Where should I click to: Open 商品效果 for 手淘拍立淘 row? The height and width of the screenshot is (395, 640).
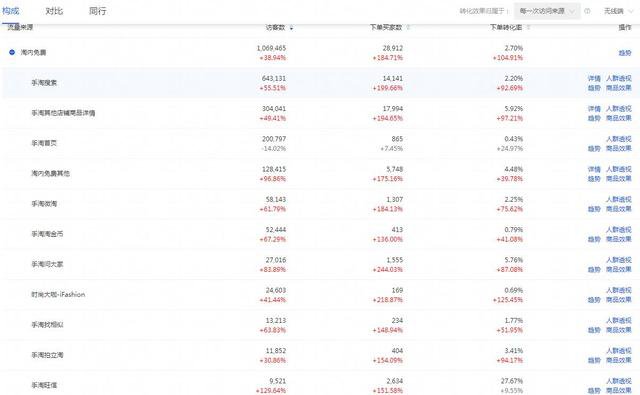point(618,360)
